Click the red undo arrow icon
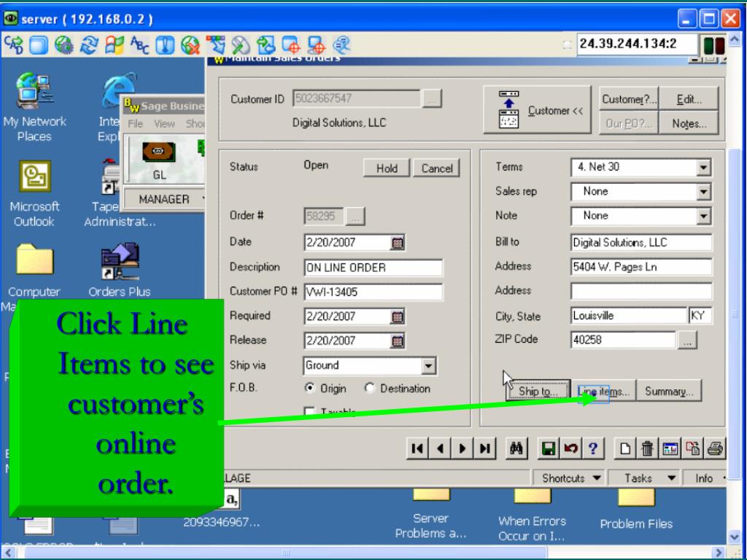Screen dimensions: 747x560 570,448
